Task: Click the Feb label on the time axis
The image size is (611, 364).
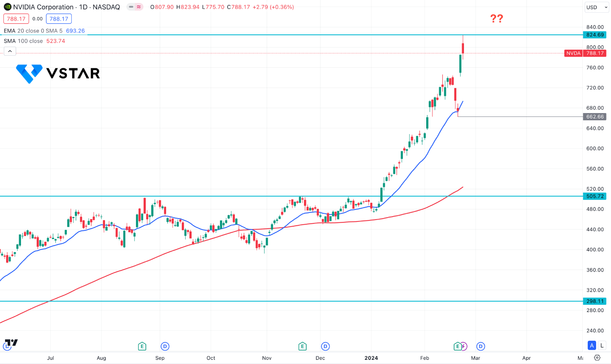Action: 425,358
